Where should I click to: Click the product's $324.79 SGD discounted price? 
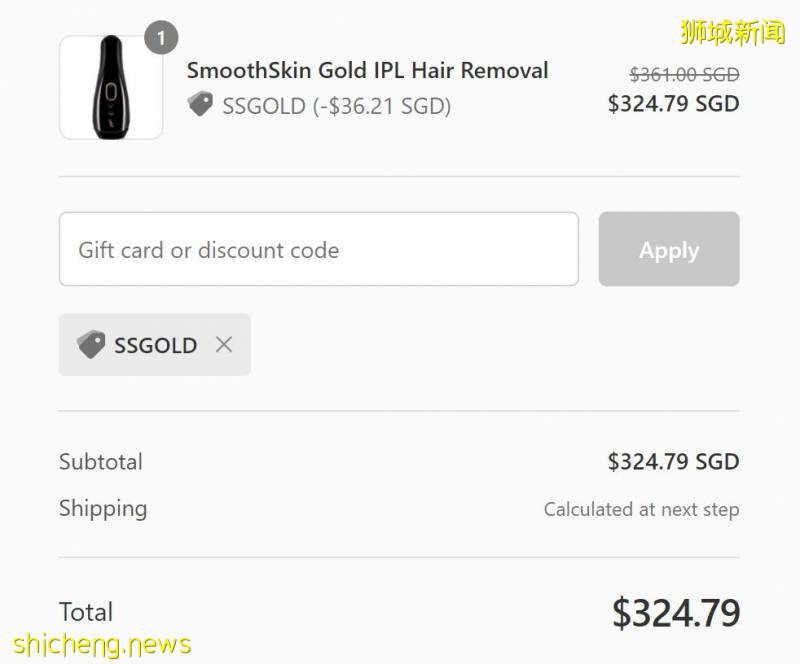(x=673, y=103)
